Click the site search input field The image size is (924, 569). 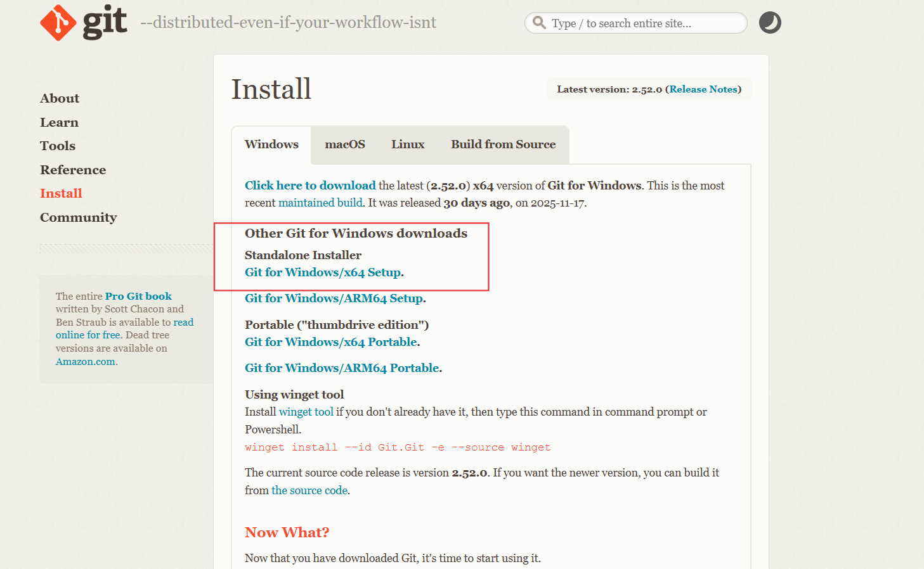pos(634,22)
